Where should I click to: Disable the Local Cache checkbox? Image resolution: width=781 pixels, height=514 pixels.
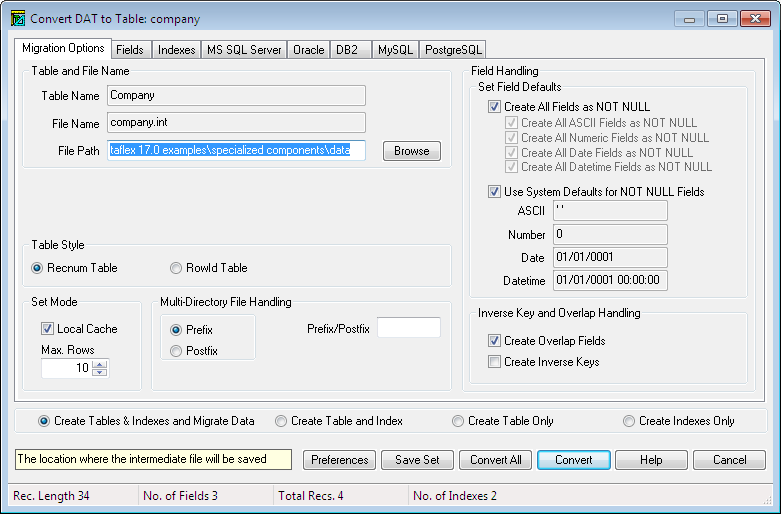(x=48, y=329)
